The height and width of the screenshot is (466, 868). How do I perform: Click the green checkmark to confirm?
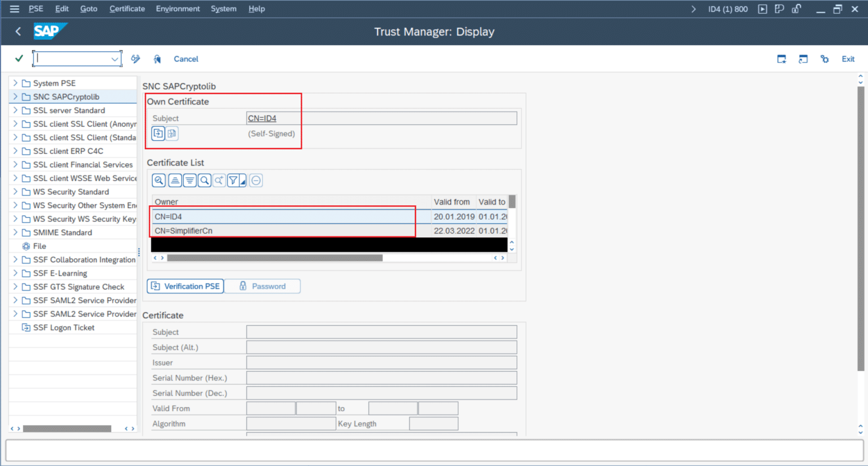[x=18, y=59]
